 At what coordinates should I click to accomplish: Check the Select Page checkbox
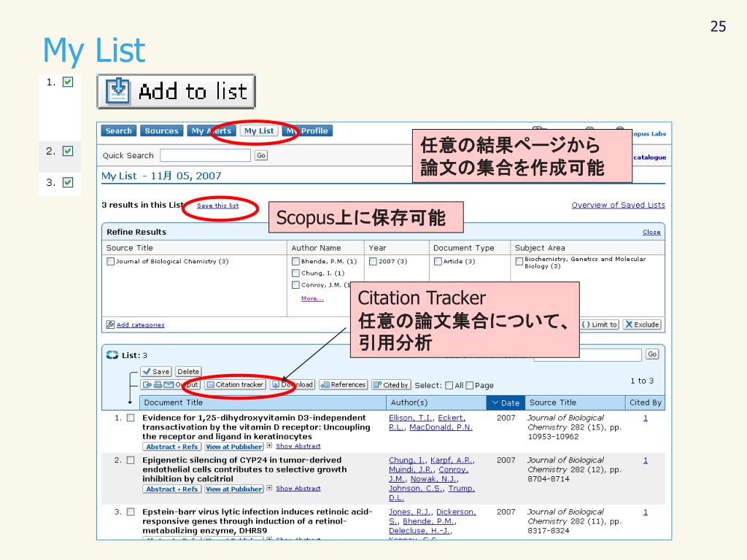click(x=469, y=385)
